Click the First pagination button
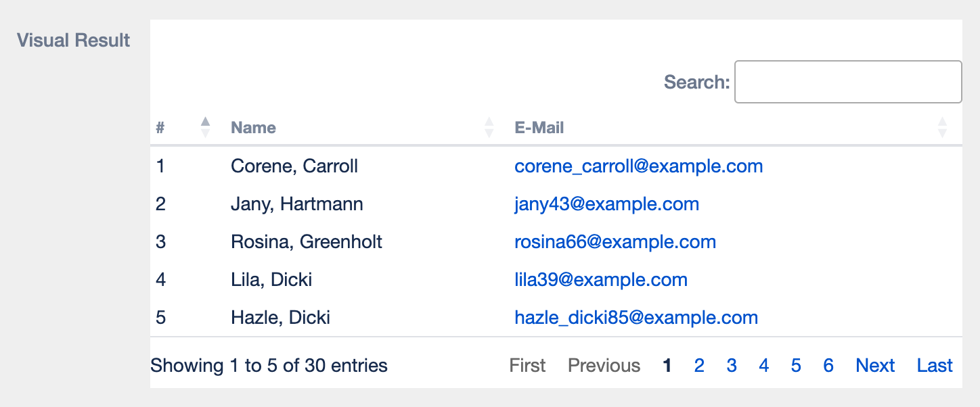The image size is (980, 407). (527, 366)
